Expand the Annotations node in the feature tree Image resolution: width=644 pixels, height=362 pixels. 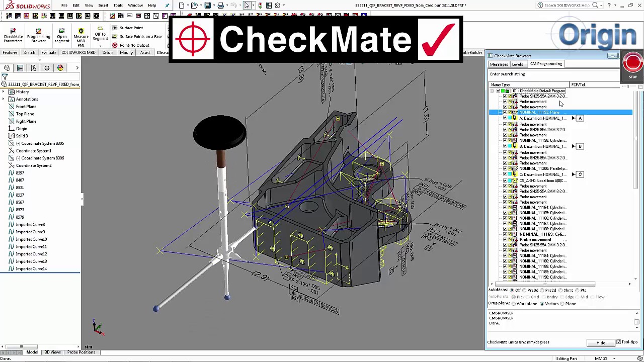coord(4,99)
